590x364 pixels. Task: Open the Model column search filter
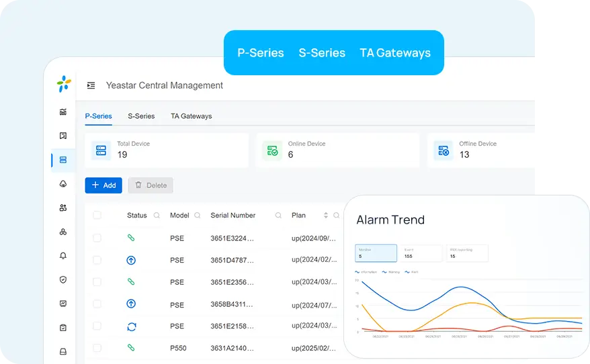(x=198, y=216)
